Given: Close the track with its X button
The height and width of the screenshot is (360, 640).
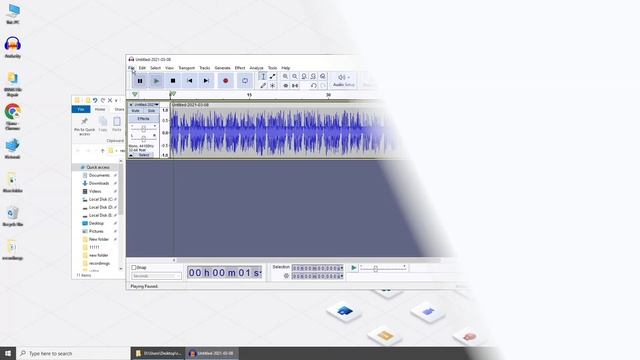Looking at the screenshot, I should [131, 105].
